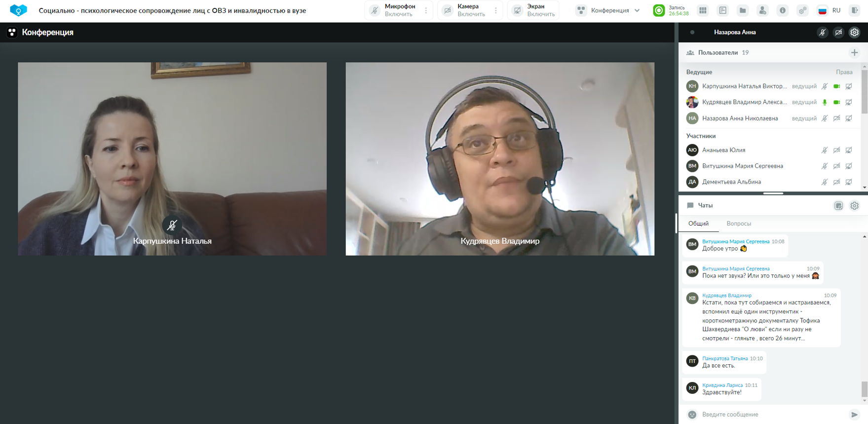
Task: Open settings gear beside Назарова Анна
Action: click(854, 33)
